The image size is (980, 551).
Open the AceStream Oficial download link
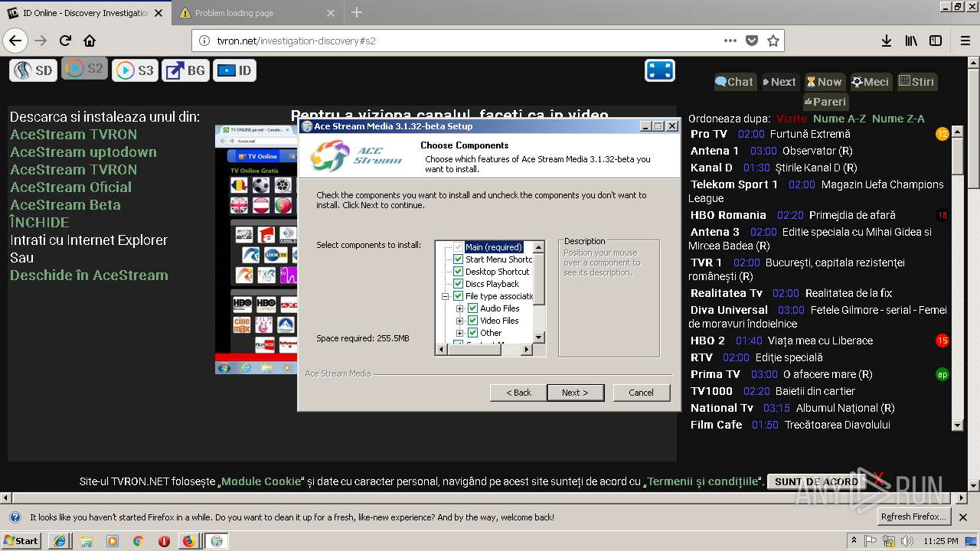[x=70, y=187]
